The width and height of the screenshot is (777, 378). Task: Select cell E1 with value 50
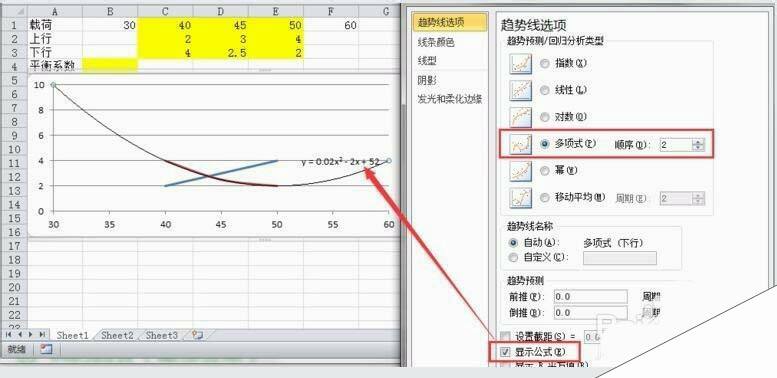click(276, 25)
